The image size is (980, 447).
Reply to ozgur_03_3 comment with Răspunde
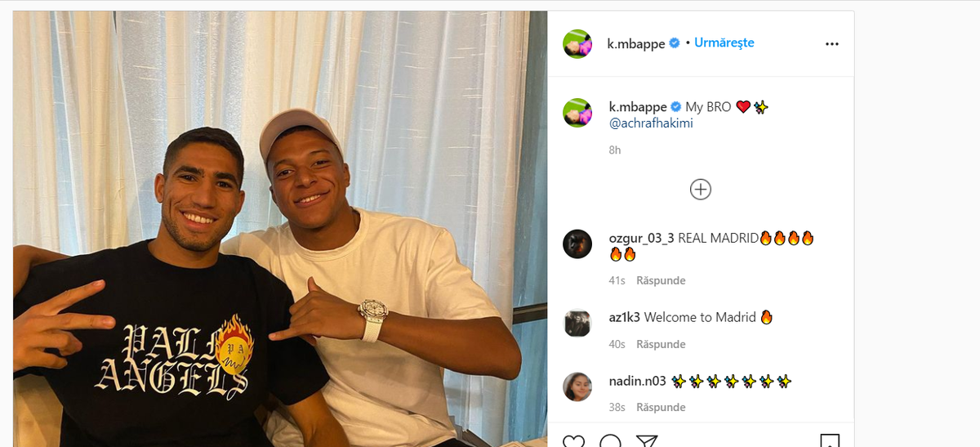pyautogui.click(x=661, y=280)
